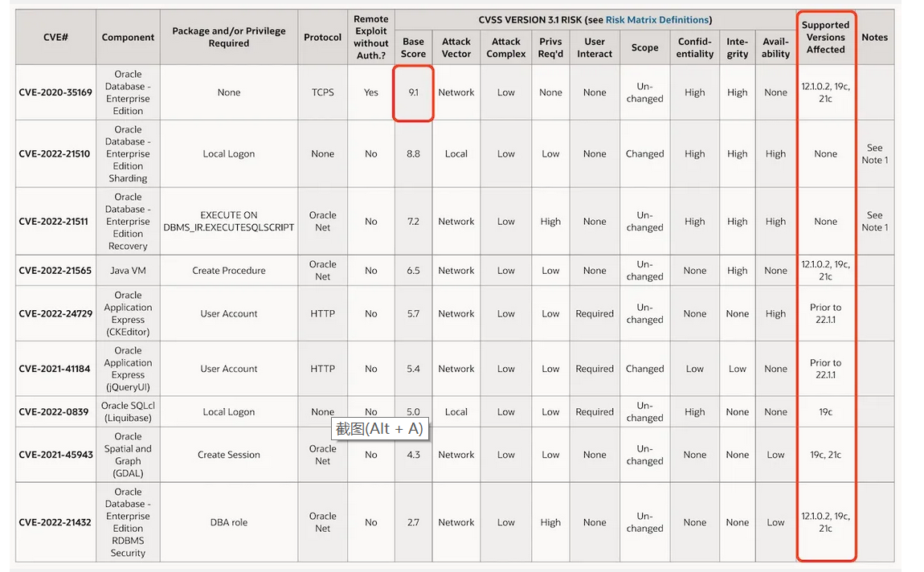Click the Remote Exploit without Auth.? header
924x572 pixels.
(370, 37)
